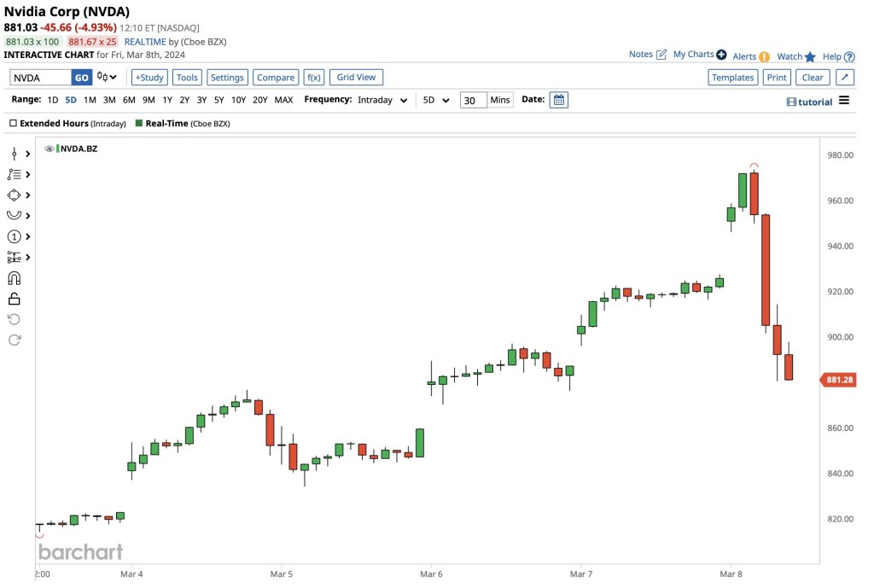
Task: Expand the 5D period dropdown
Action: tap(436, 100)
